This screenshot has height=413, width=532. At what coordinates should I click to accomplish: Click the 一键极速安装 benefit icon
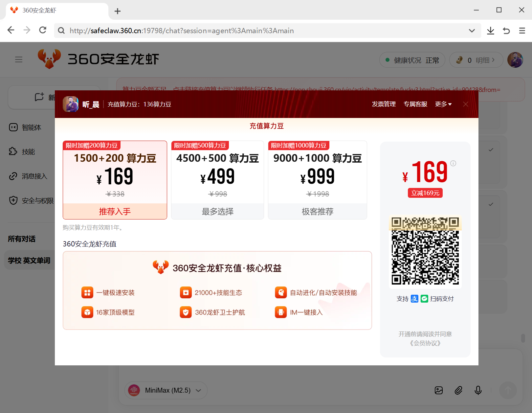point(87,292)
